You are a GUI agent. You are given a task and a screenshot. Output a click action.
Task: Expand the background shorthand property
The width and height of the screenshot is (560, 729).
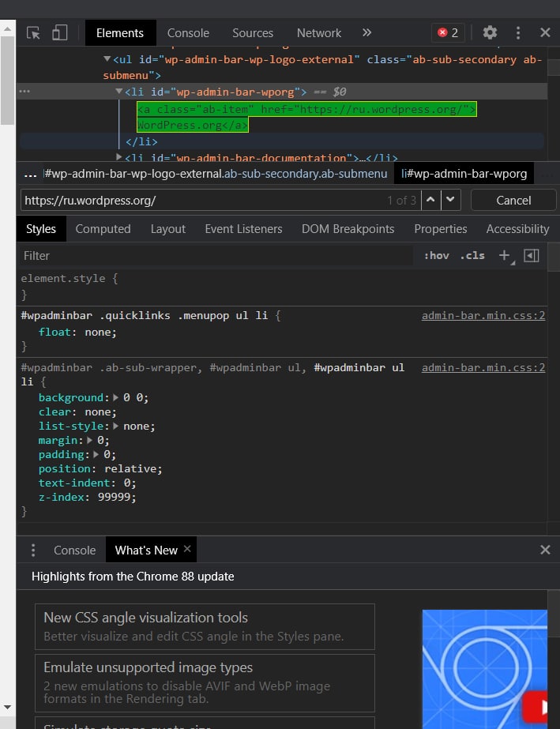116,397
